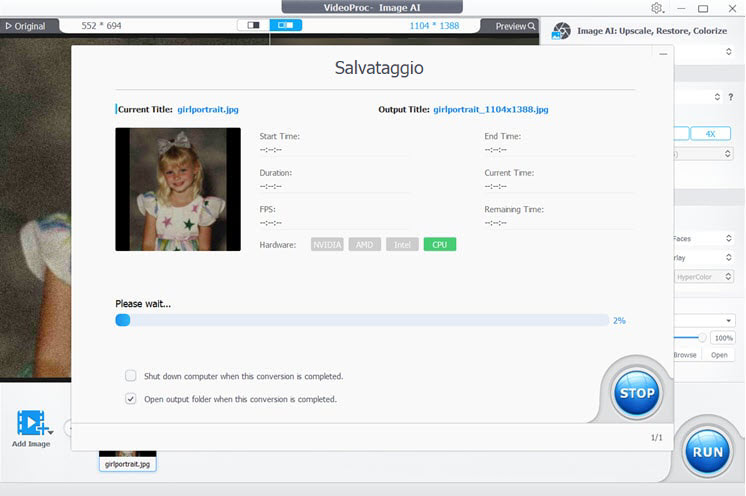The image size is (746, 496).
Task: Click the saving progress bar
Action: (x=362, y=320)
